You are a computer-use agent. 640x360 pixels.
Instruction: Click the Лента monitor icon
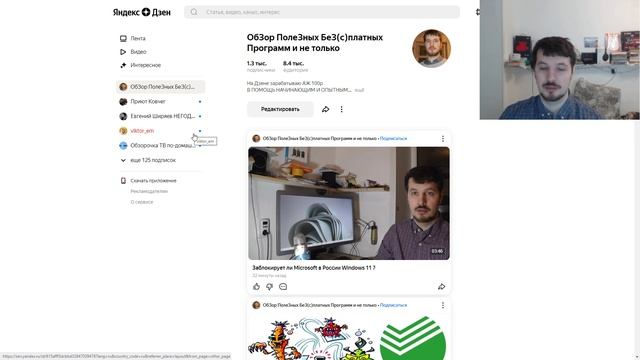coord(123,38)
